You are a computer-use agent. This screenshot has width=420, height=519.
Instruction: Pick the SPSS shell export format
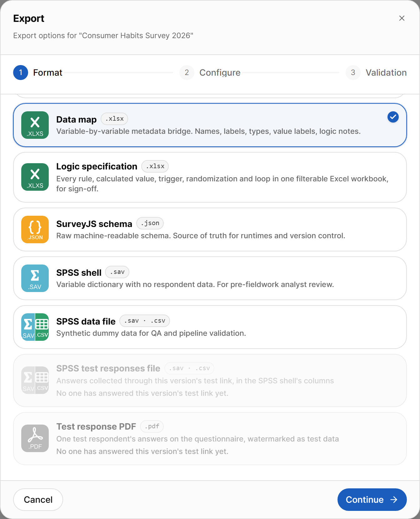point(210,278)
